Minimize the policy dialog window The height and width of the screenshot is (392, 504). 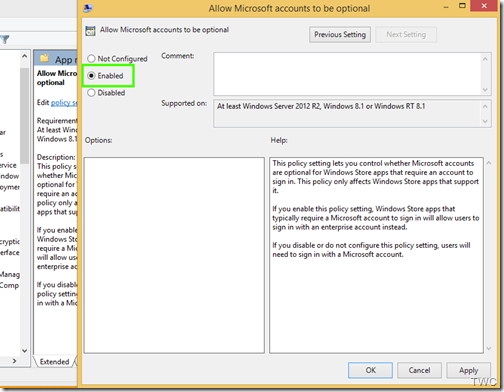[x=446, y=7]
